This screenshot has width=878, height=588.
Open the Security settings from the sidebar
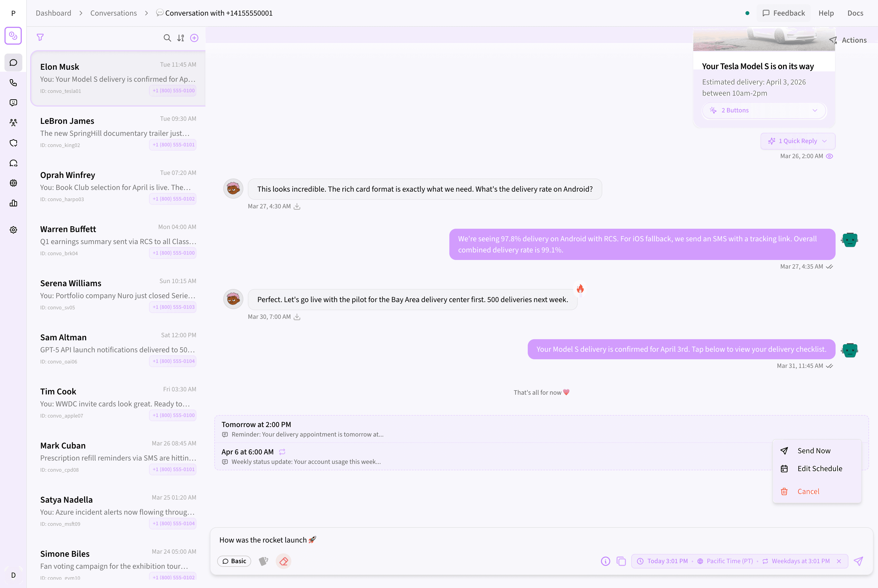(13, 143)
